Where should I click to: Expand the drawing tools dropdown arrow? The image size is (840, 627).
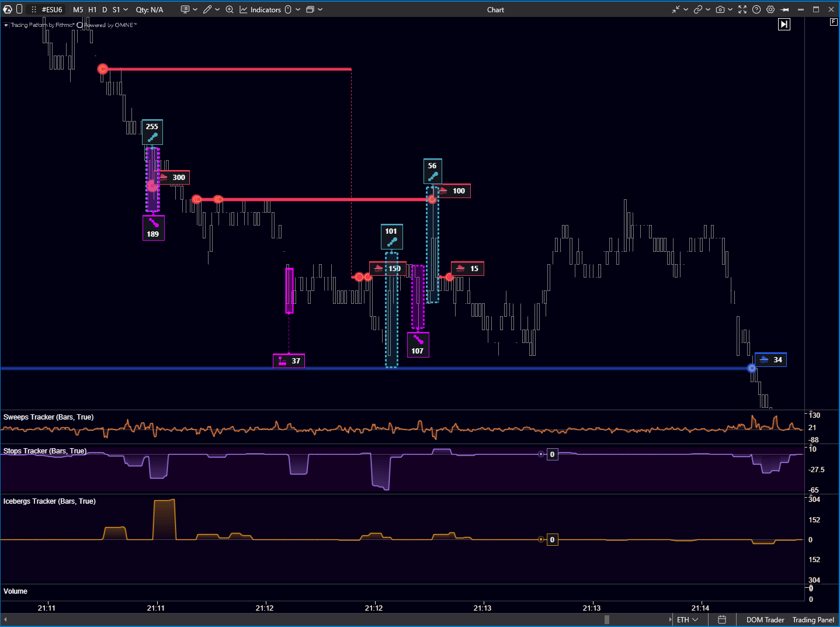pyautogui.click(x=217, y=10)
